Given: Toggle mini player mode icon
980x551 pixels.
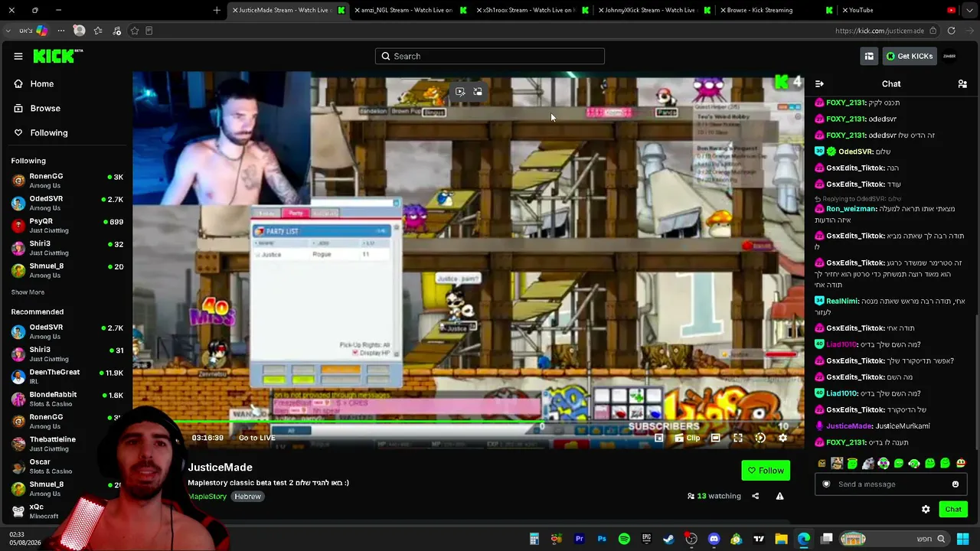Looking at the screenshot, I should pyautogui.click(x=658, y=438).
